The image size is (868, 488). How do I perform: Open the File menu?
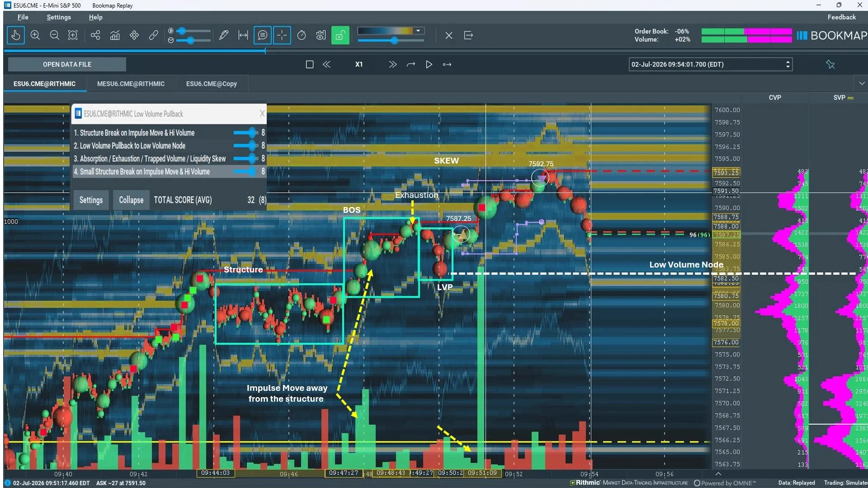[x=23, y=17]
